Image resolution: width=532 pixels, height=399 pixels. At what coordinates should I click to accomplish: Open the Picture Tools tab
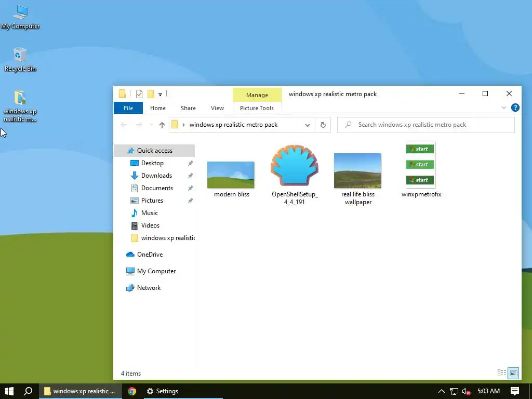[x=257, y=108]
